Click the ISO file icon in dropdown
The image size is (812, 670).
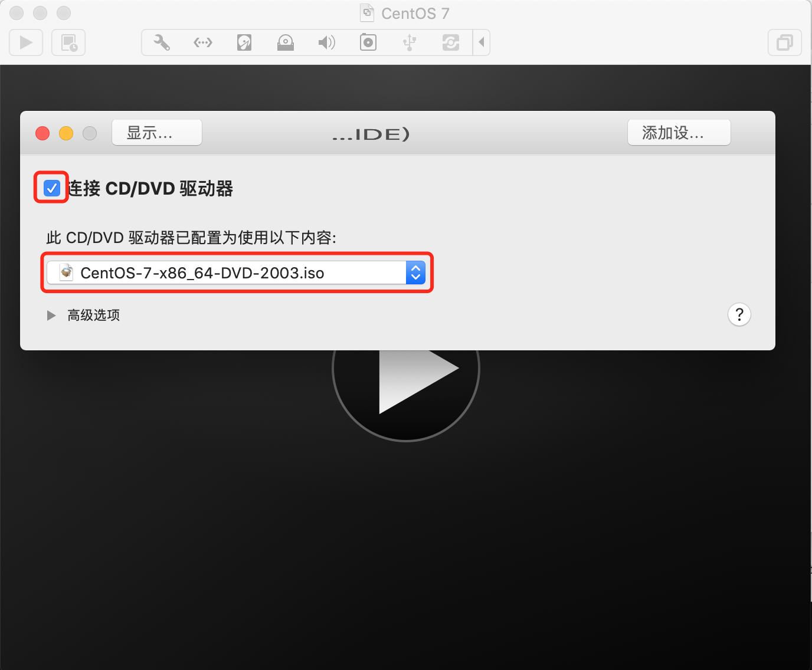pos(67,272)
